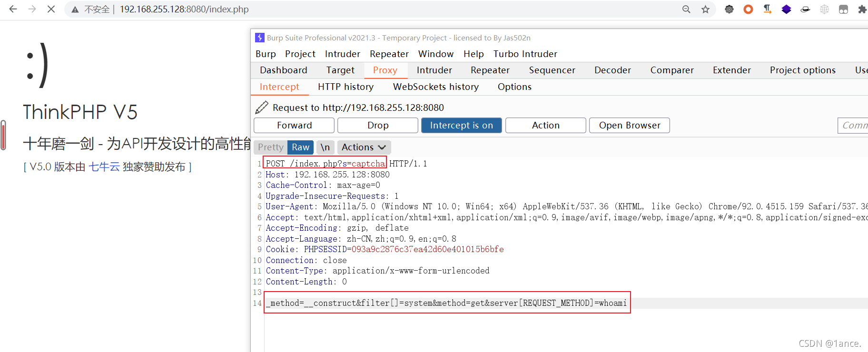Click the pencil edit-target icon beside Request
This screenshot has height=352, width=868.
click(262, 108)
